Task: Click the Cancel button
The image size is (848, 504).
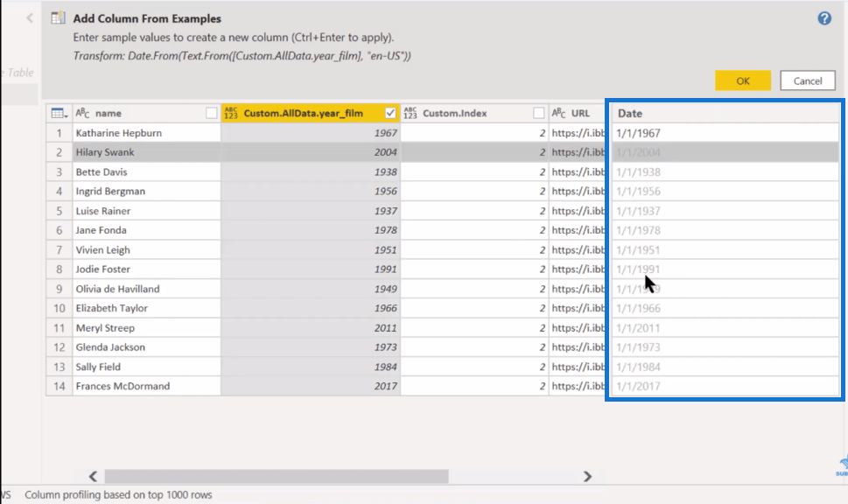Action: coord(808,80)
